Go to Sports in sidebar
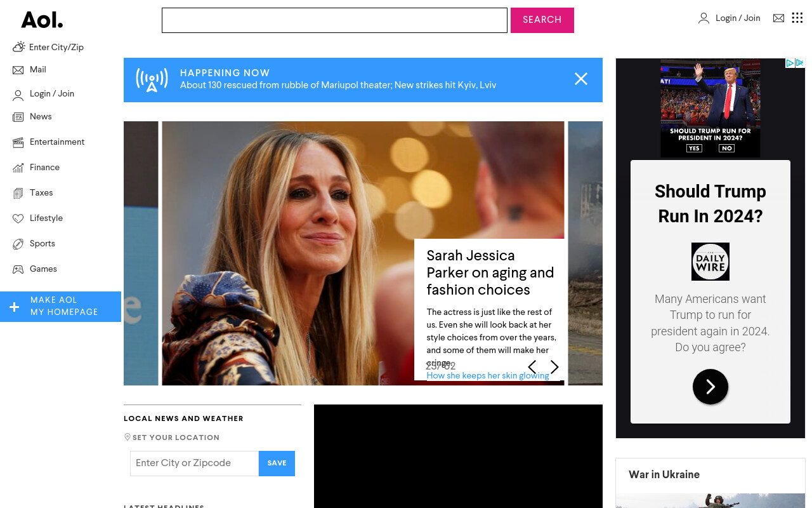 [43, 244]
